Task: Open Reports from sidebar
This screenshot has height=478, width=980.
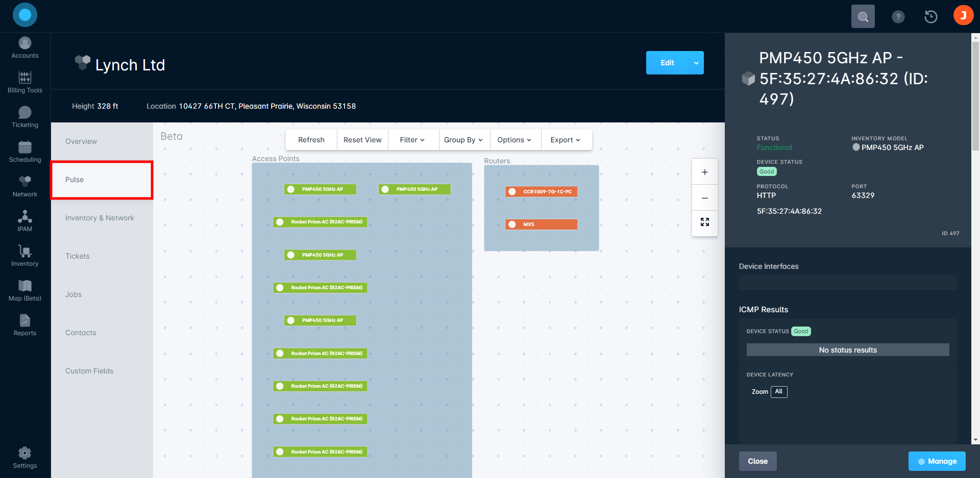Action: (x=25, y=325)
